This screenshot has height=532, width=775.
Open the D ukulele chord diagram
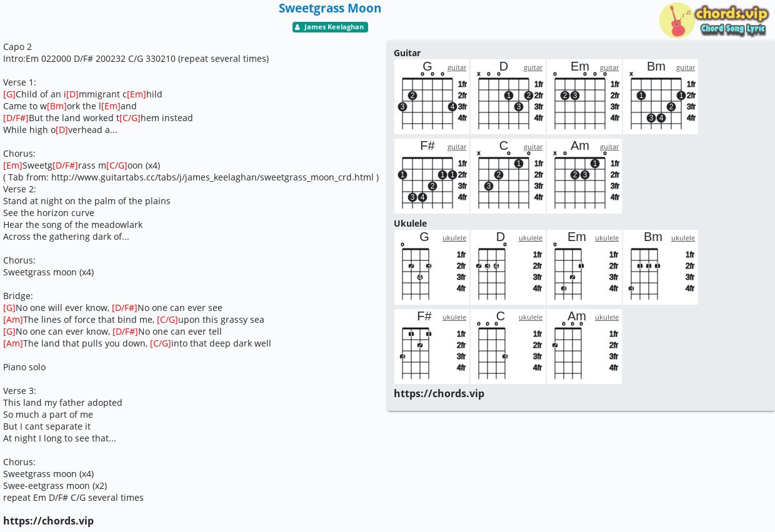click(x=508, y=267)
